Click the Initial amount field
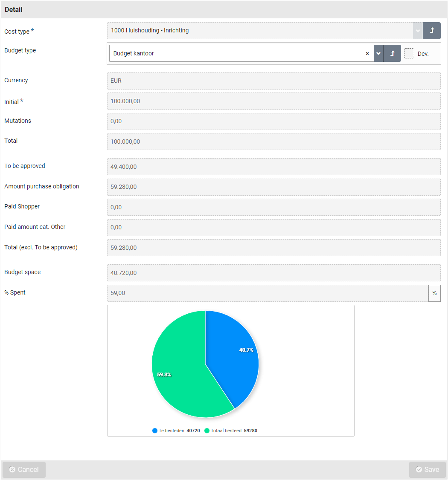This screenshot has width=448, height=480. [273, 101]
